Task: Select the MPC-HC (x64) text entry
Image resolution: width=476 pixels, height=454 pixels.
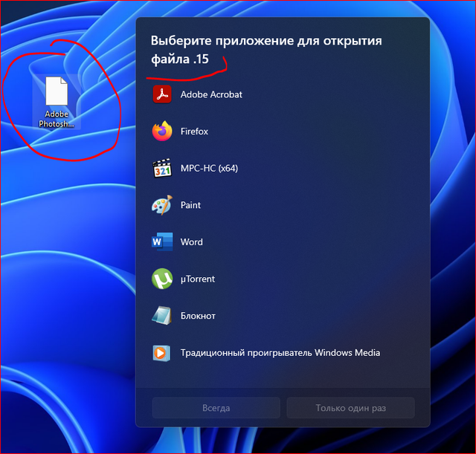Action: (209, 169)
